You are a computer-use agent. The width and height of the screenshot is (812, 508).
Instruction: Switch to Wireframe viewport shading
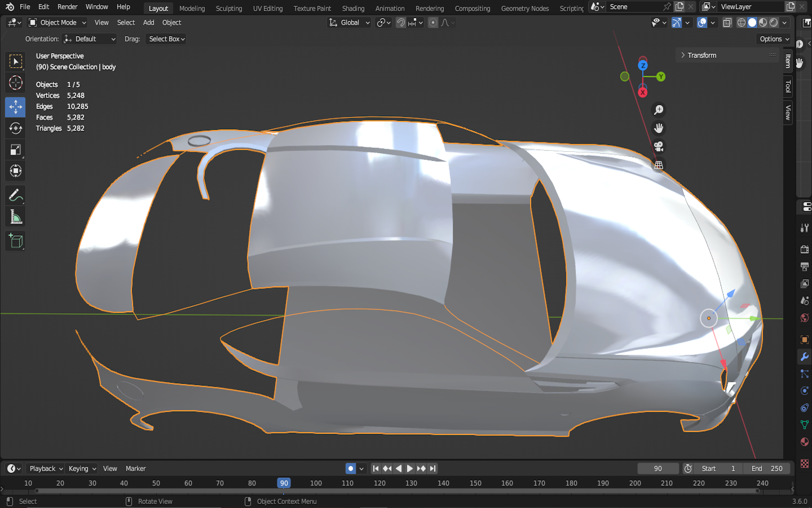pos(742,23)
